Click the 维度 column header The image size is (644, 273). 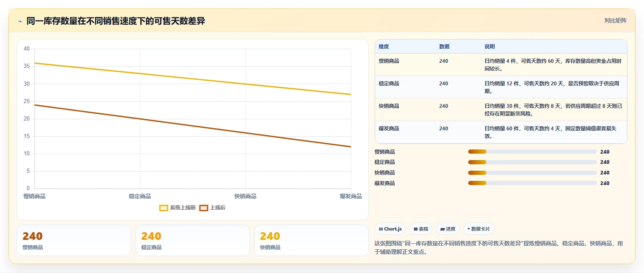click(x=384, y=47)
